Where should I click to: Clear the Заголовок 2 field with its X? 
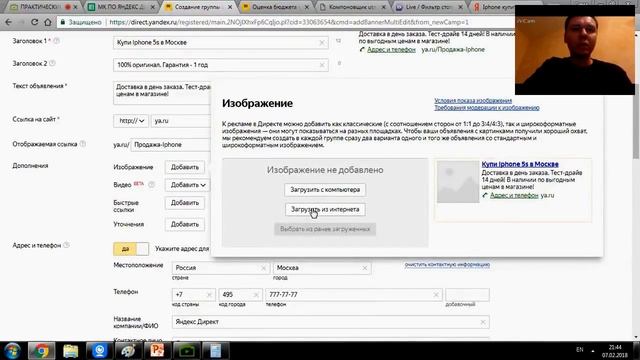322,65
